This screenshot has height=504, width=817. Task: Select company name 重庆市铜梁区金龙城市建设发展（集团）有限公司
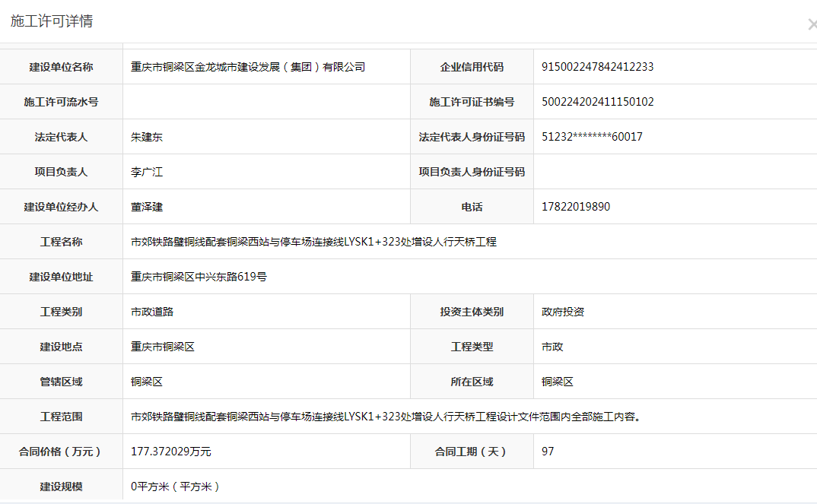(248, 67)
